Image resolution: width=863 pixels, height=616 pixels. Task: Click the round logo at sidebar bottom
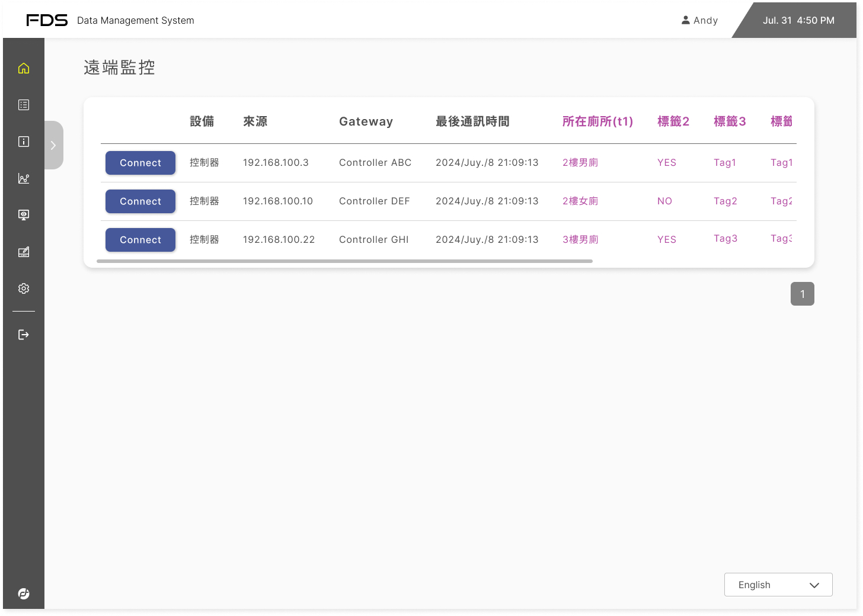(x=24, y=593)
